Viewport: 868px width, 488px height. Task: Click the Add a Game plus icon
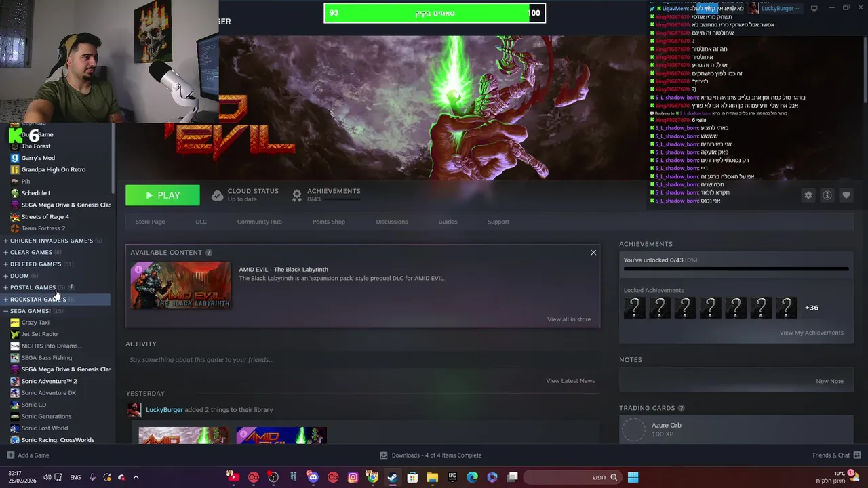point(10,455)
